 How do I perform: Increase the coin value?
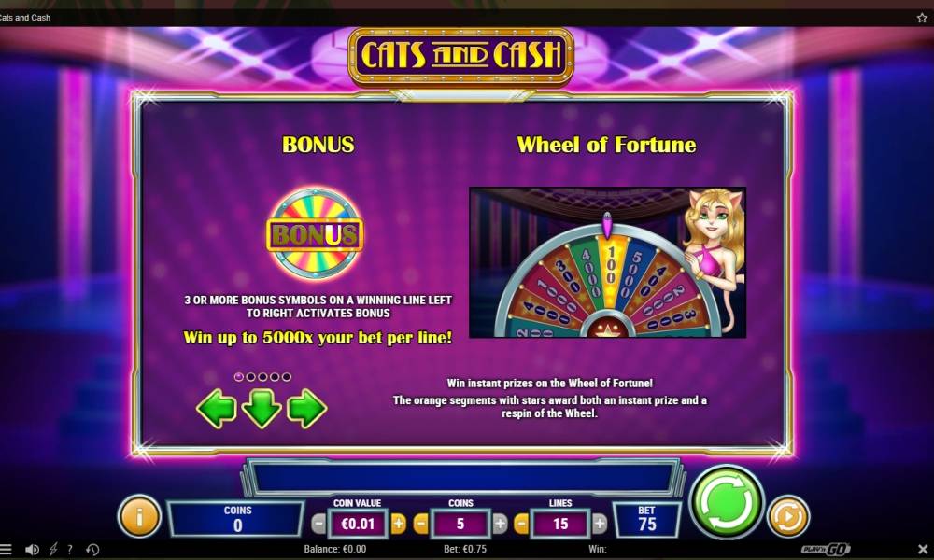pos(399,525)
